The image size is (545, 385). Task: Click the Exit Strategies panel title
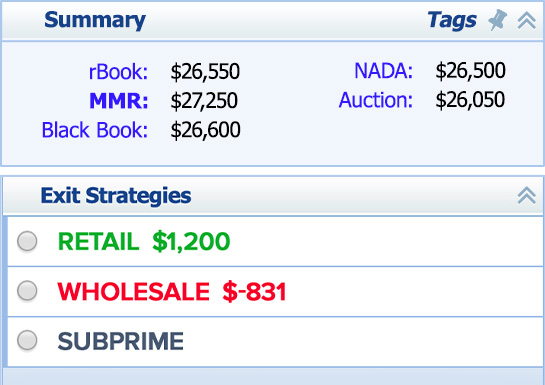click(x=116, y=195)
